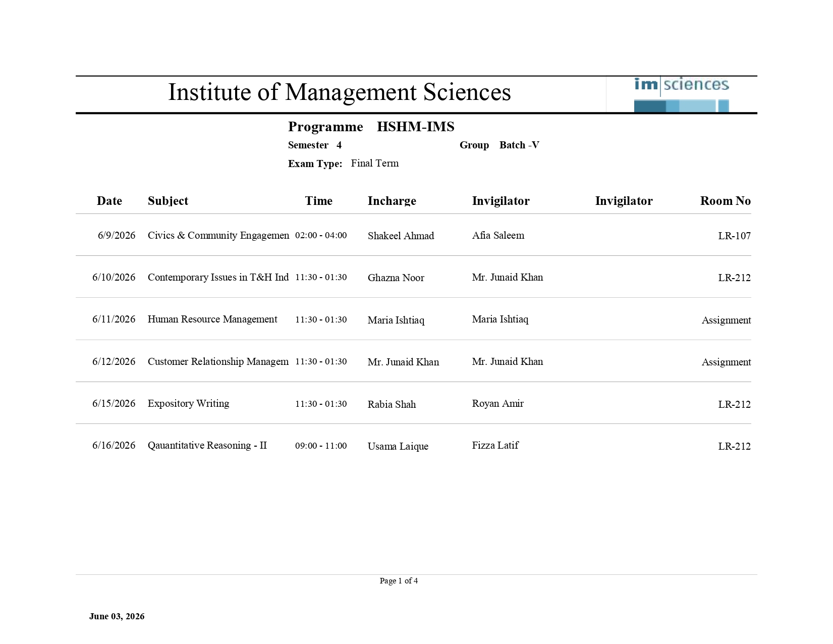Click LR-212 in Expository Writing row
The image size is (833, 644).
point(734,404)
